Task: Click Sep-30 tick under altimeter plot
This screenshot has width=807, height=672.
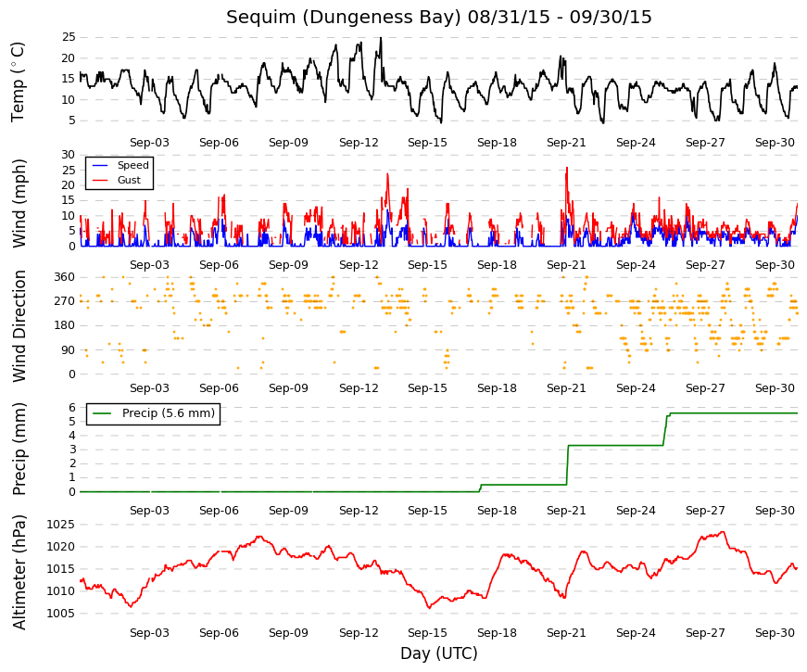Action: point(775,633)
